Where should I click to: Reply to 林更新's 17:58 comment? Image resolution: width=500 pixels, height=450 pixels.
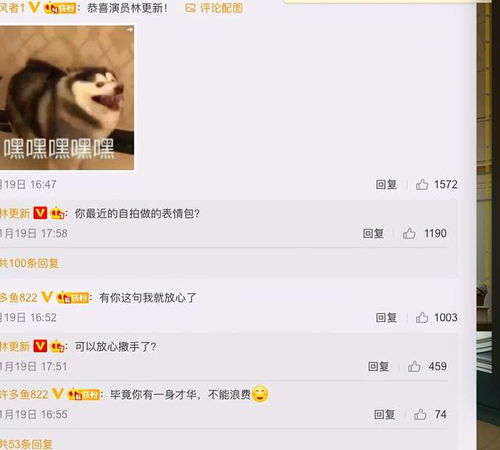(x=373, y=233)
